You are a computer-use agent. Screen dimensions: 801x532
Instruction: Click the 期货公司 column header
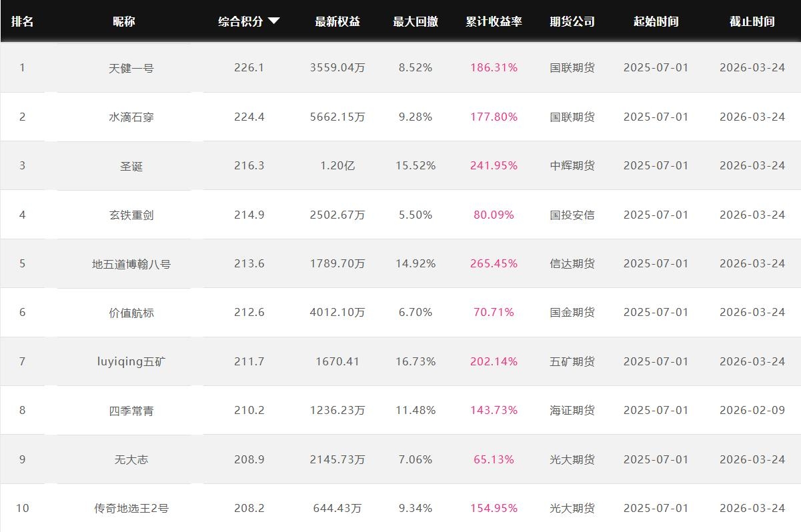[x=572, y=21]
